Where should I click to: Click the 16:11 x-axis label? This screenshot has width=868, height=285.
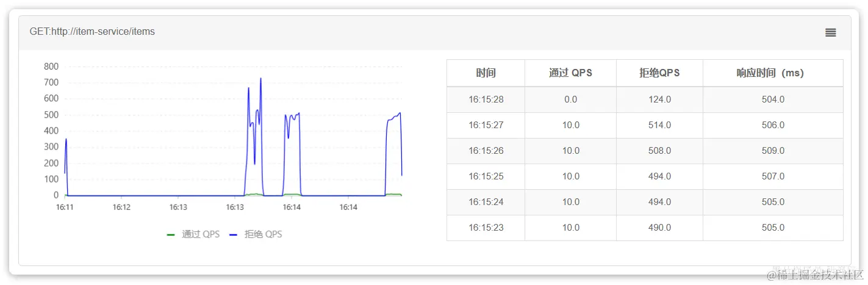click(65, 207)
